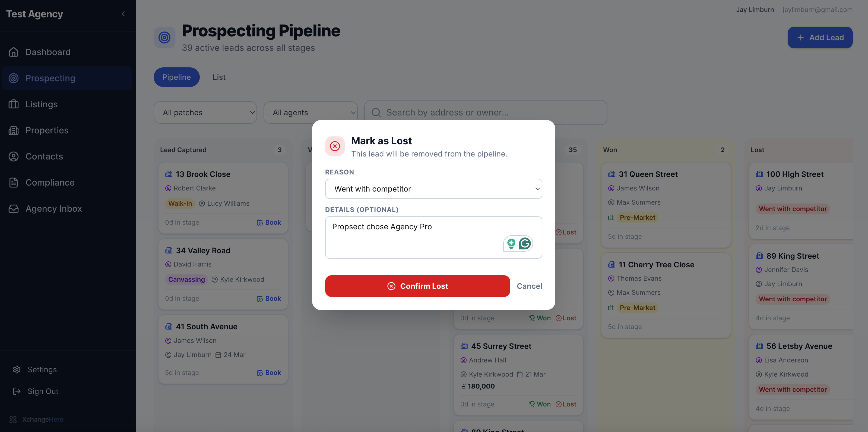Click the Sign Out arrow icon
The image size is (868, 432).
tap(17, 391)
